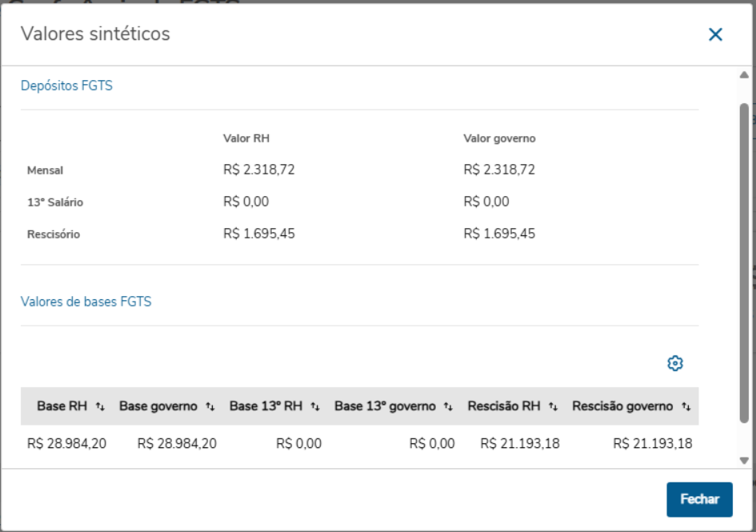
Task: Click the Valores de bases FGTS heading
Action: point(86,302)
